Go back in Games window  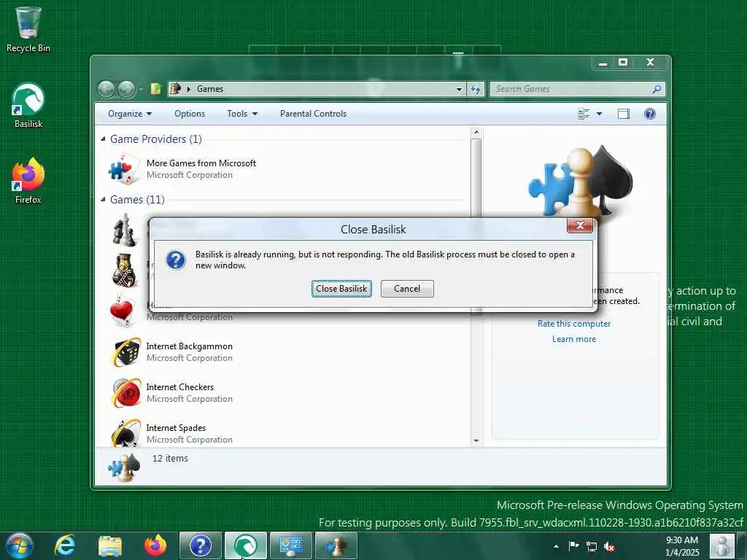[x=106, y=88]
